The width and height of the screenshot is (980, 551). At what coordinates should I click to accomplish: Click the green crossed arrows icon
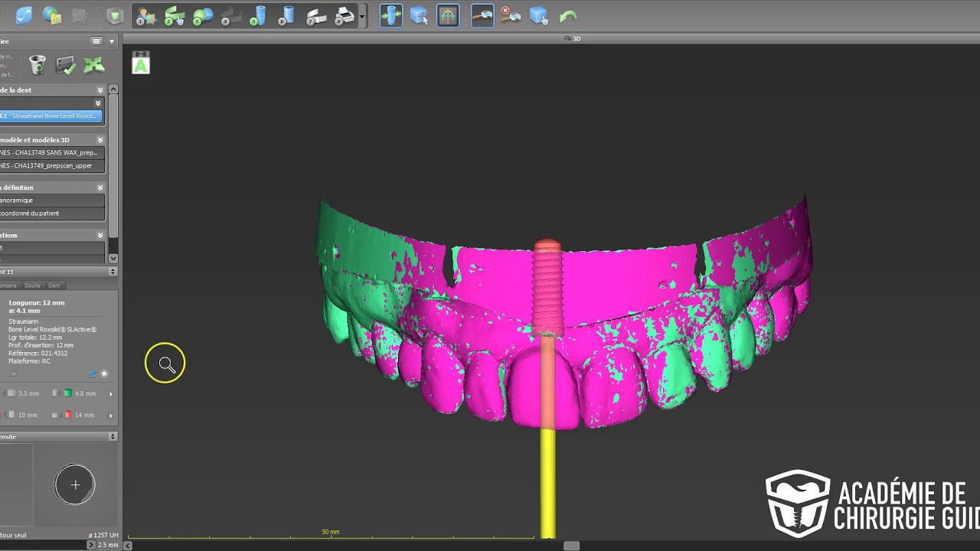(94, 66)
